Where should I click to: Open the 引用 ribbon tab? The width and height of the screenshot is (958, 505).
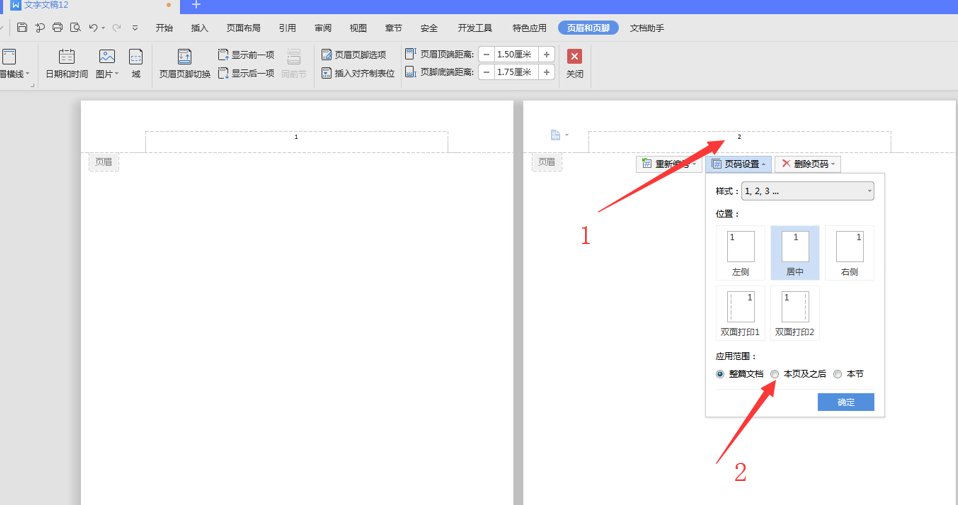(287, 28)
